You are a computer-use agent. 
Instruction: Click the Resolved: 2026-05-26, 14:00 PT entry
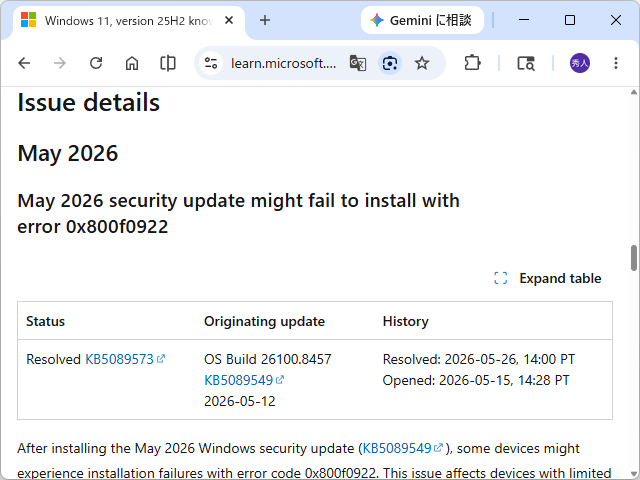pos(478,359)
